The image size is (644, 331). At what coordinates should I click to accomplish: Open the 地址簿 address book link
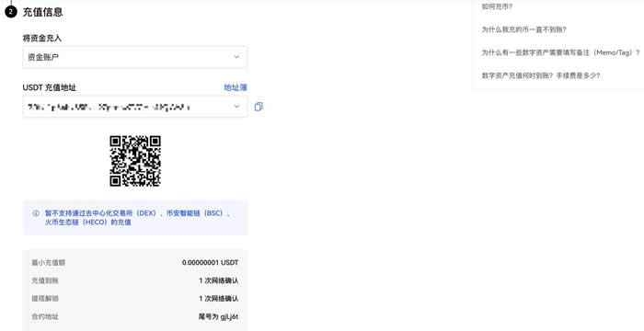(x=236, y=87)
